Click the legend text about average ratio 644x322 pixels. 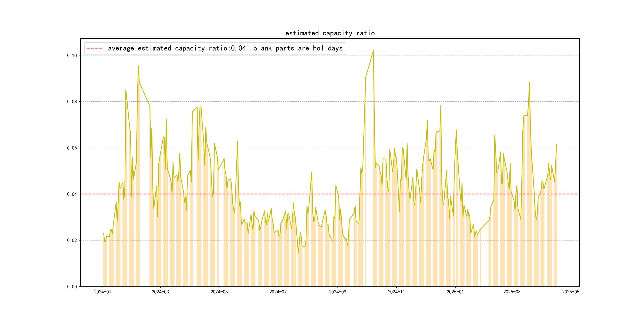pos(225,48)
